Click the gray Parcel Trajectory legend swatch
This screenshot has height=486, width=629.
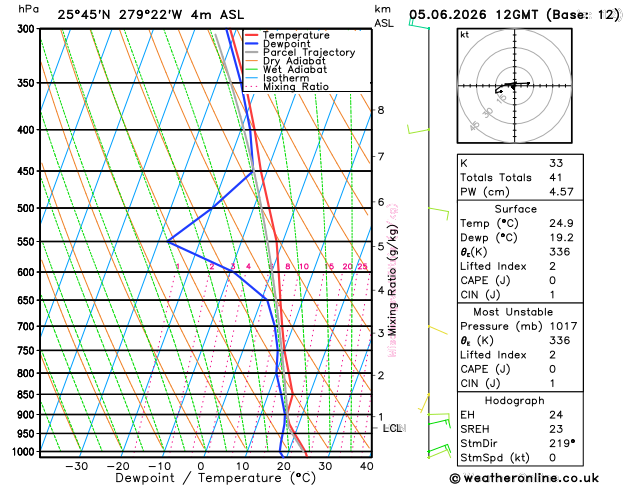pos(252,53)
